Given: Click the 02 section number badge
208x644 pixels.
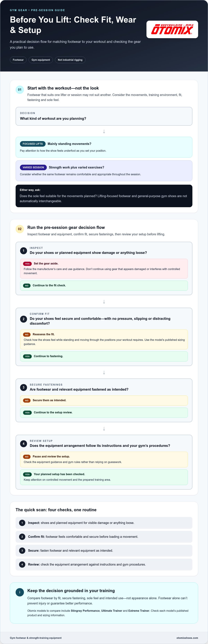Looking at the screenshot, I should 20,229.
